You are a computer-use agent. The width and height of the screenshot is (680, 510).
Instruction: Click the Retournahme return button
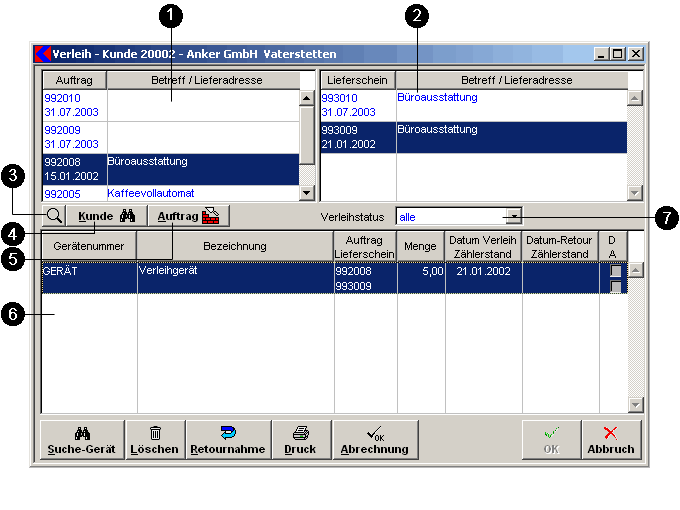[227, 440]
